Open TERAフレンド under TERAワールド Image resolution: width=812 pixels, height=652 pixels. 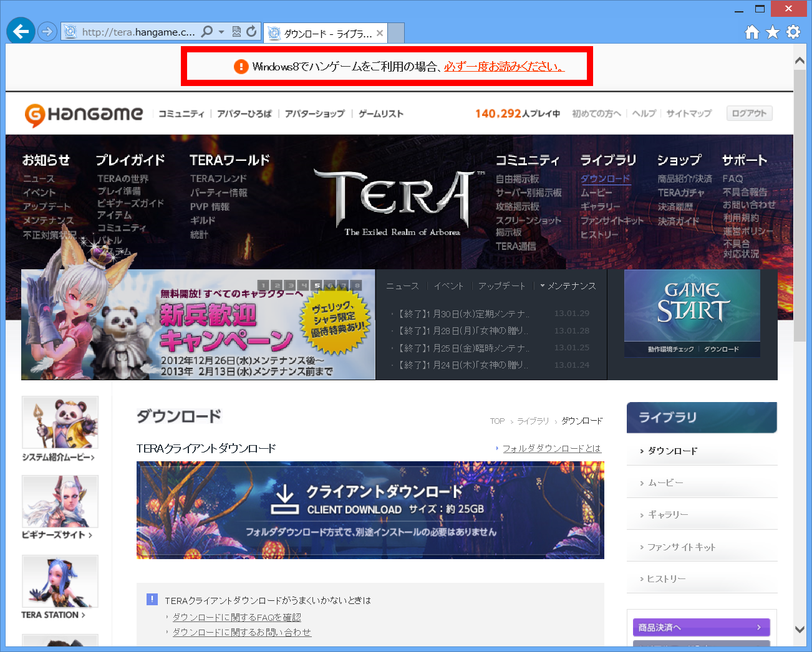(218, 179)
